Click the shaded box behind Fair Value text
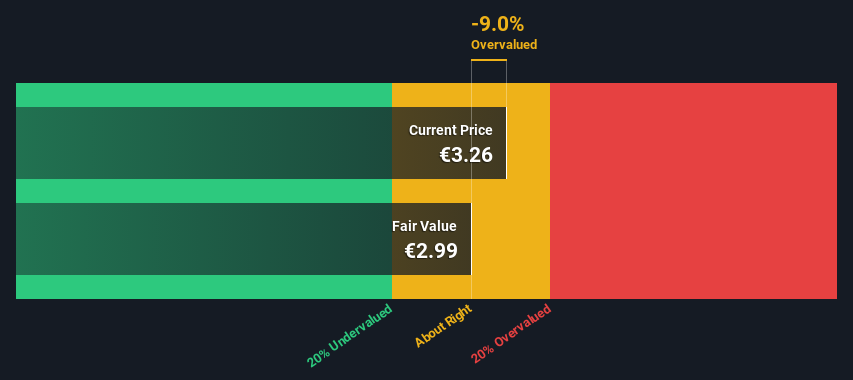The width and height of the screenshot is (853, 380). point(431,239)
